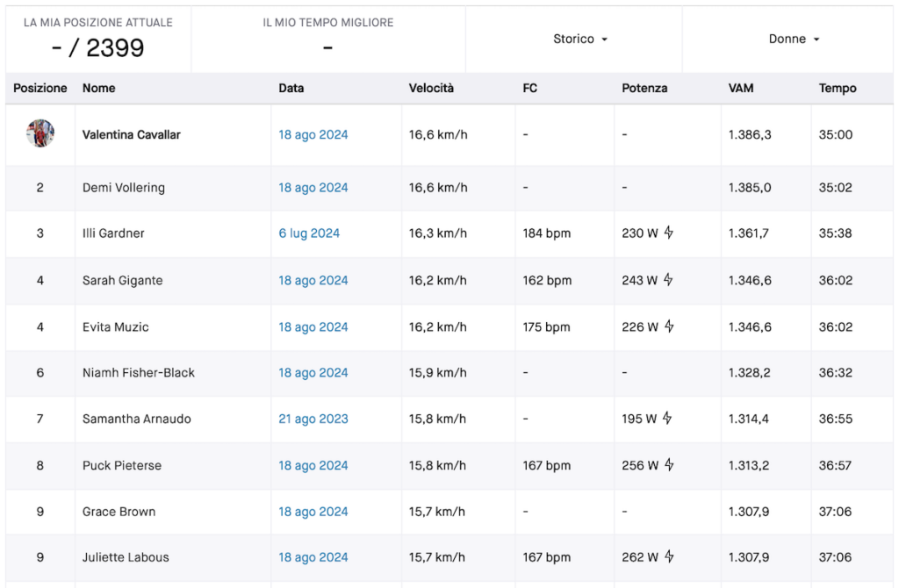Click the 35:00 time value
Screen dimensions: 899x588
[836, 134]
